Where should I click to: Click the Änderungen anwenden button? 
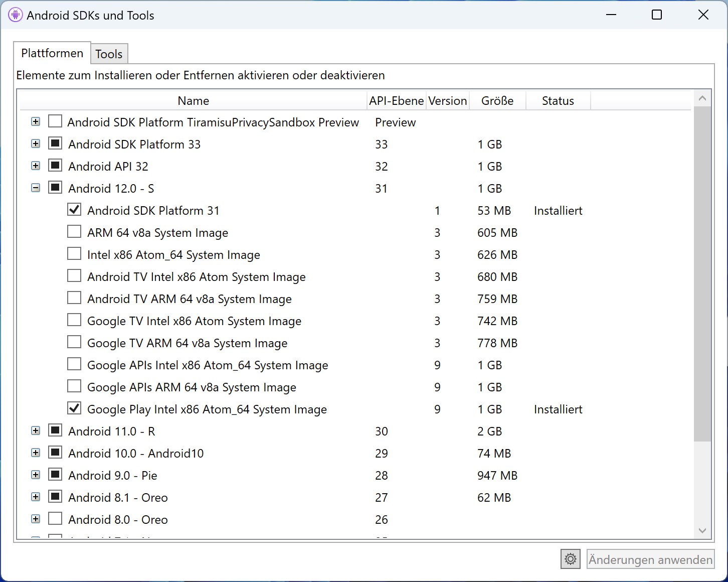coord(650,559)
